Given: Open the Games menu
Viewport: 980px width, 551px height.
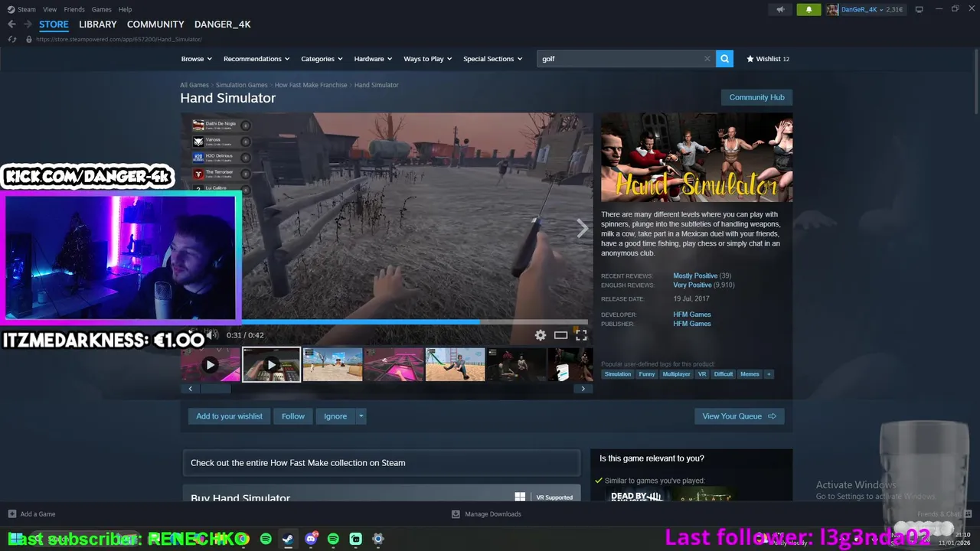Looking at the screenshot, I should click(x=101, y=9).
